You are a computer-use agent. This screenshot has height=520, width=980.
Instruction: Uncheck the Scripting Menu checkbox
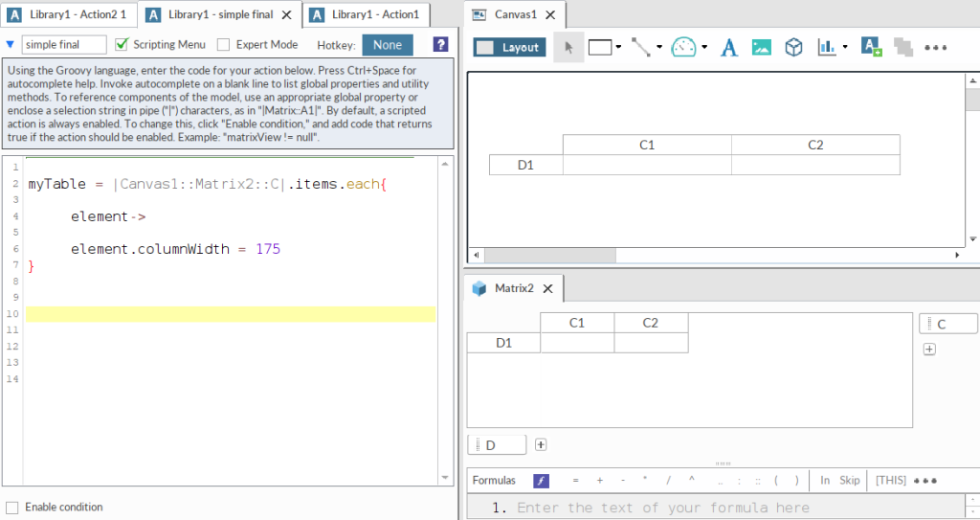pyautogui.click(x=122, y=45)
